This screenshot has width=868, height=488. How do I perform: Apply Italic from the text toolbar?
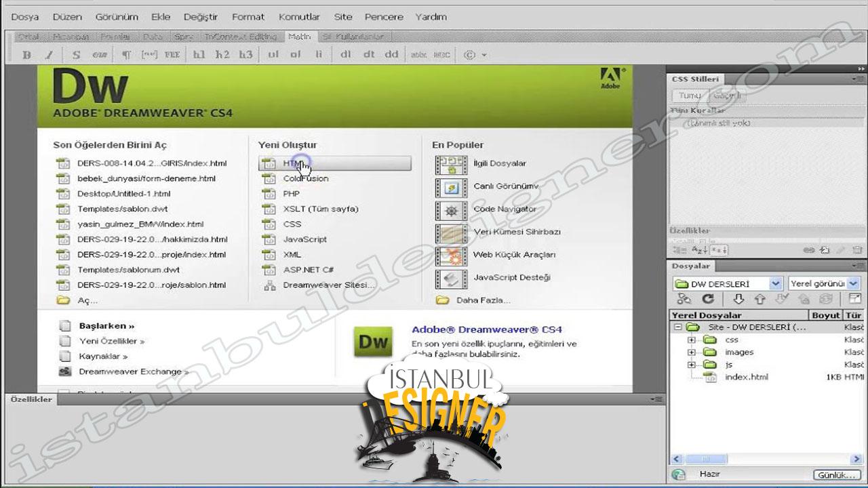[x=48, y=56]
